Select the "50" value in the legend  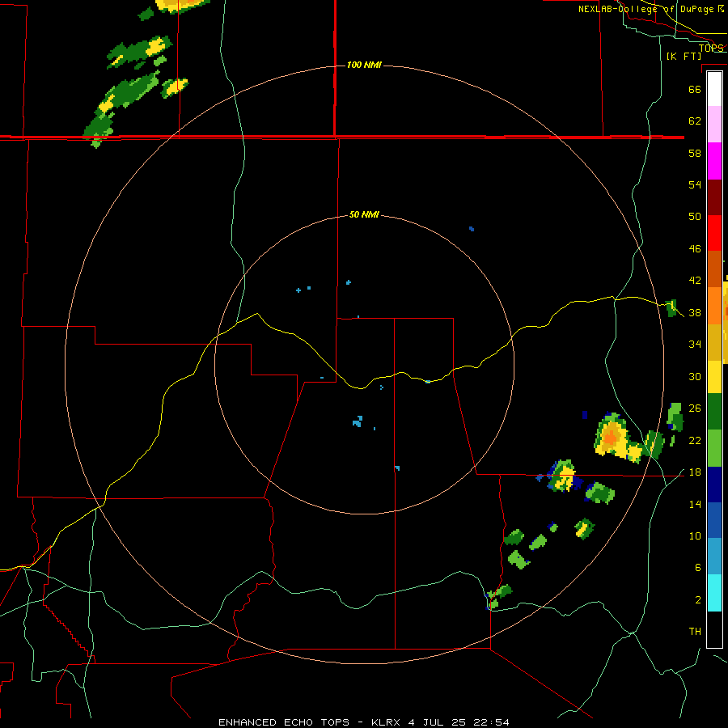(x=695, y=217)
